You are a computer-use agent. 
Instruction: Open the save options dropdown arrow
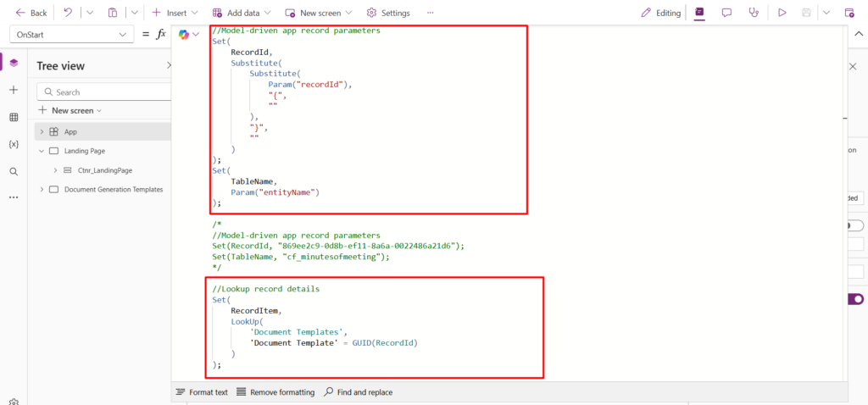pos(826,13)
